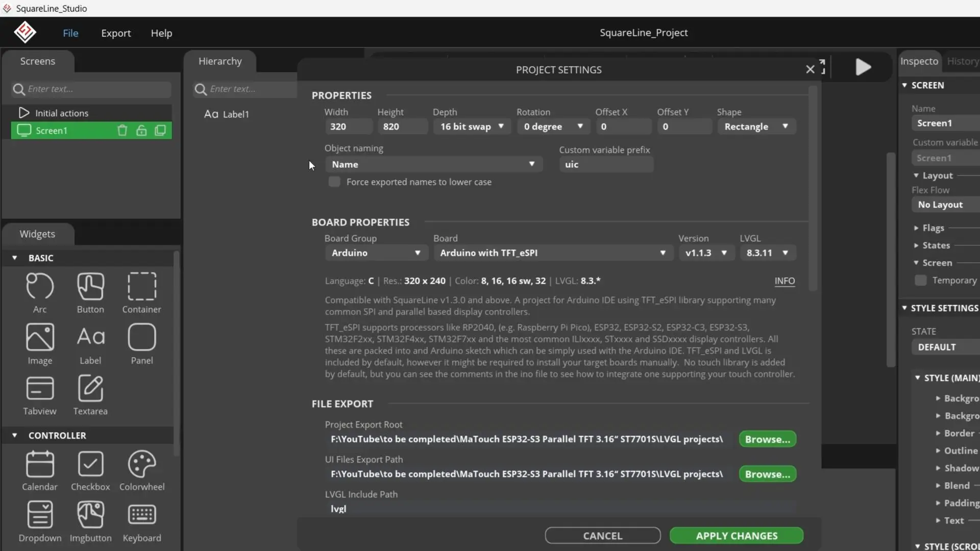Click the Custom variable prefix field
Image resolution: width=980 pixels, height=551 pixels.
[x=606, y=164]
